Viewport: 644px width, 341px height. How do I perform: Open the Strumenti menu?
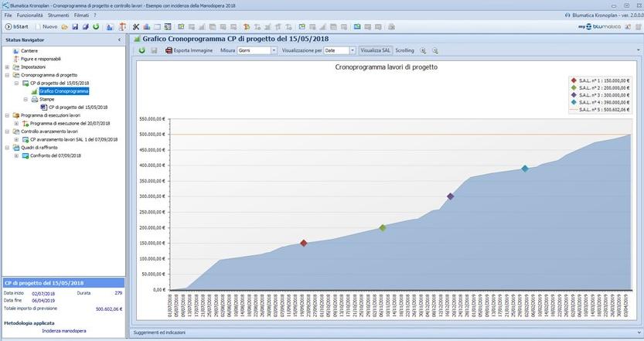click(x=59, y=15)
